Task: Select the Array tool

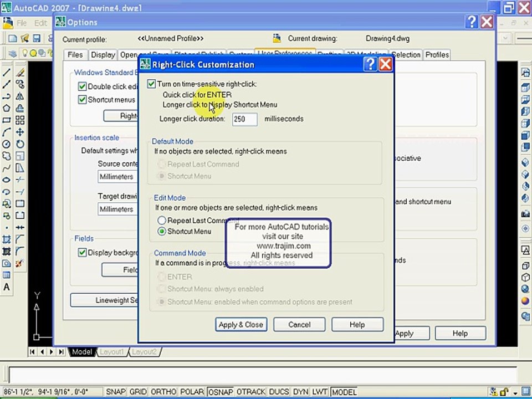Action: (x=20, y=120)
